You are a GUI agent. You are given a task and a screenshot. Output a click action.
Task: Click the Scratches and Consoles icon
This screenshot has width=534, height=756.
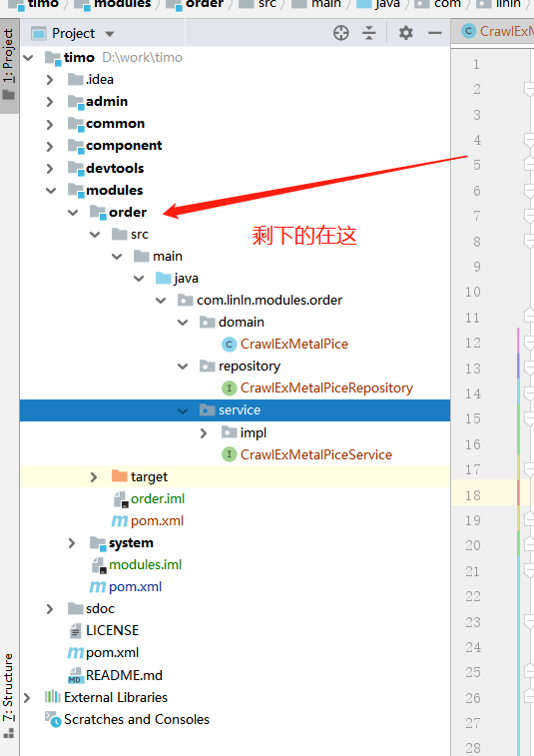tap(53, 719)
